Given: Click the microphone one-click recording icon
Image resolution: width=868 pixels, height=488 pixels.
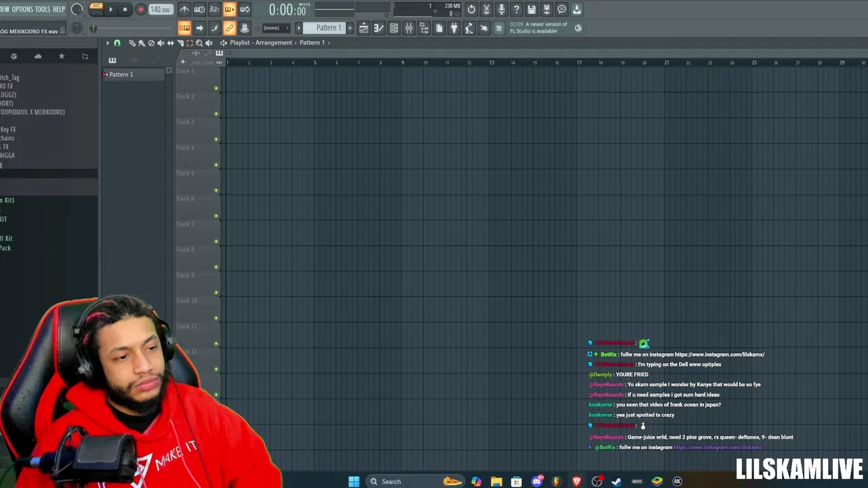Looking at the screenshot, I should tap(501, 9).
